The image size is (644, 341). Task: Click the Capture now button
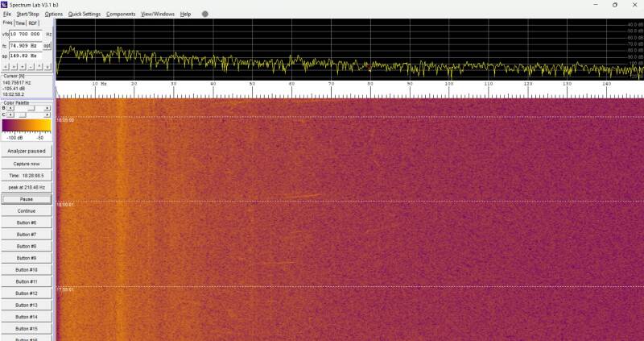[x=27, y=164]
